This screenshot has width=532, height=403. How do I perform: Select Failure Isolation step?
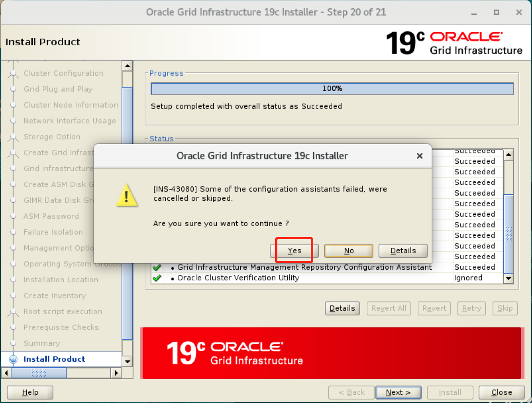tap(53, 232)
